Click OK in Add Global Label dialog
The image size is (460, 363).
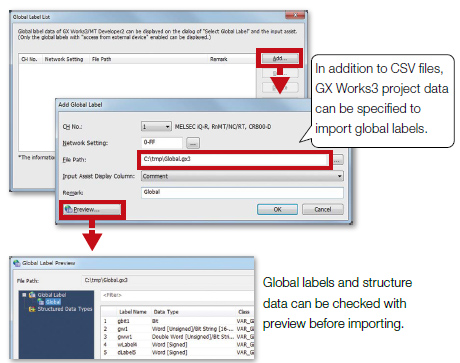(x=277, y=209)
